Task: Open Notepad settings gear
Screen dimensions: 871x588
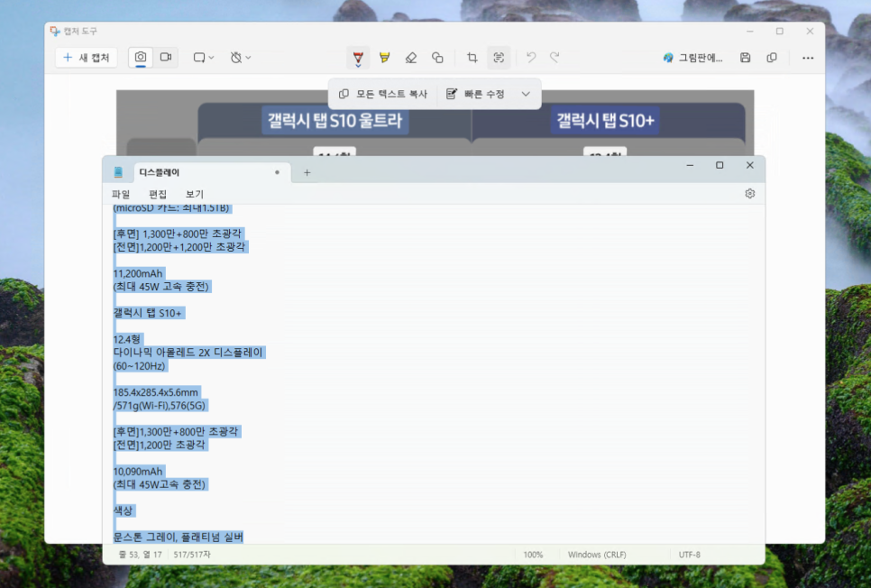Action: coord(750,193)
